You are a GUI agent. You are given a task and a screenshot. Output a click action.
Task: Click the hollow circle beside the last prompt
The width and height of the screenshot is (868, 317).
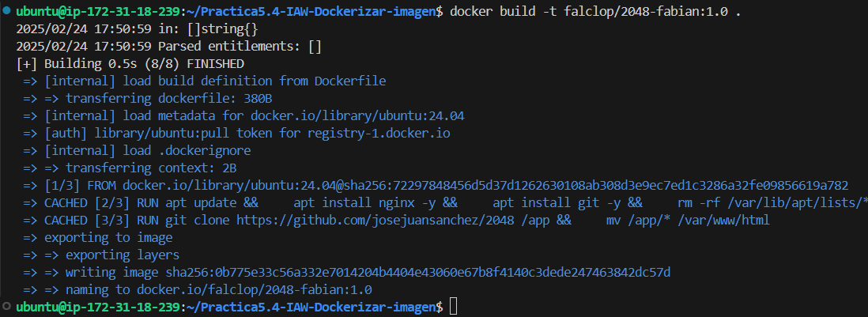6,306
